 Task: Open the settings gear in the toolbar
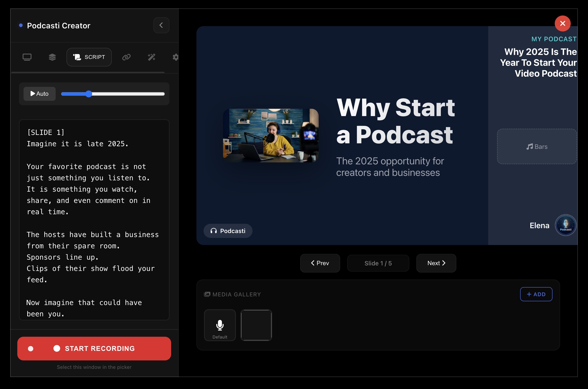pos(176,57)
